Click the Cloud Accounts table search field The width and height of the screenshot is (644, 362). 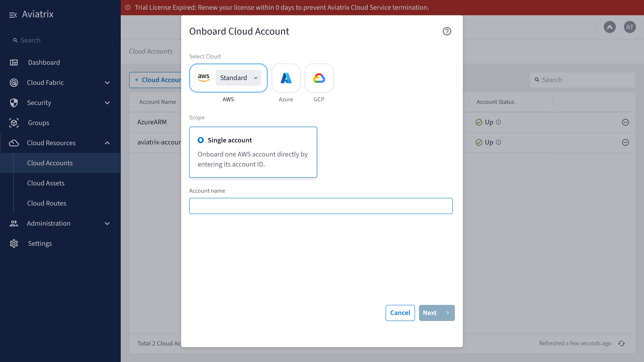[x=582, y=80]
